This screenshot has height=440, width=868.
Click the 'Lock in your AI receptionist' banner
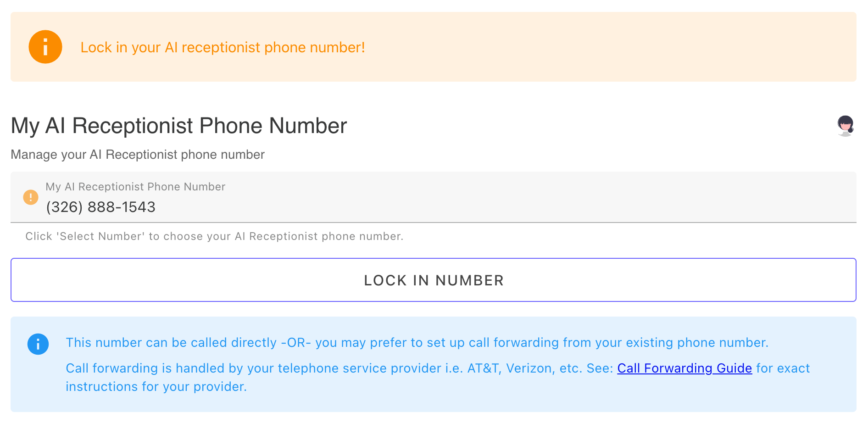pos(223,46)
